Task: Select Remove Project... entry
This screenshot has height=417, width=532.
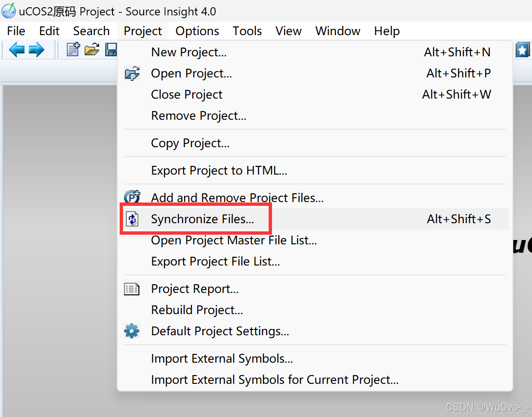Action: pyautogui.click(x=314, y=116)
